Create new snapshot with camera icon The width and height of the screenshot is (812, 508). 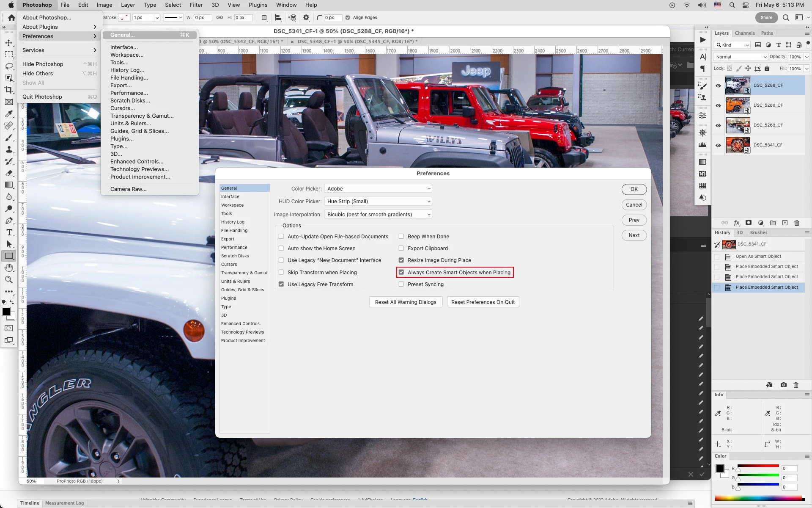point(784,385)
